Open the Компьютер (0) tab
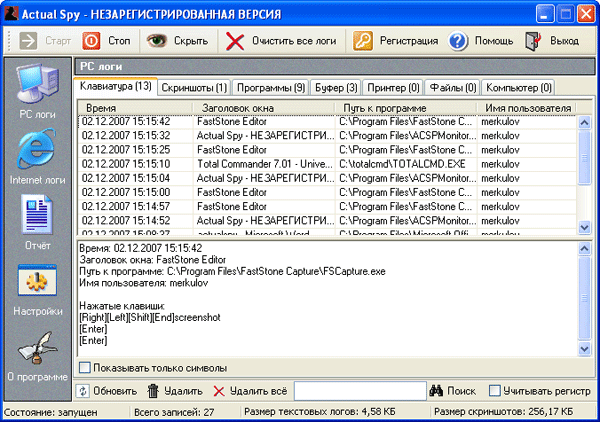This screenshot has width=600, height=422. click(518, 88)
